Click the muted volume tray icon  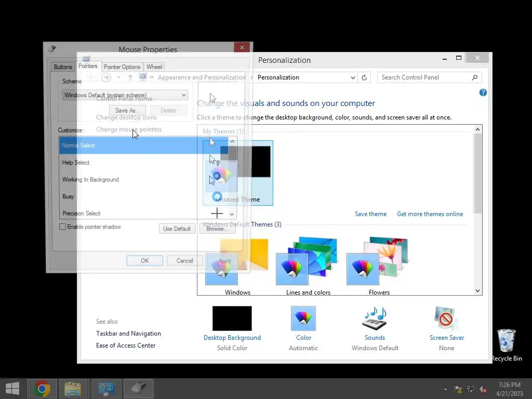[x=483, y=389]
